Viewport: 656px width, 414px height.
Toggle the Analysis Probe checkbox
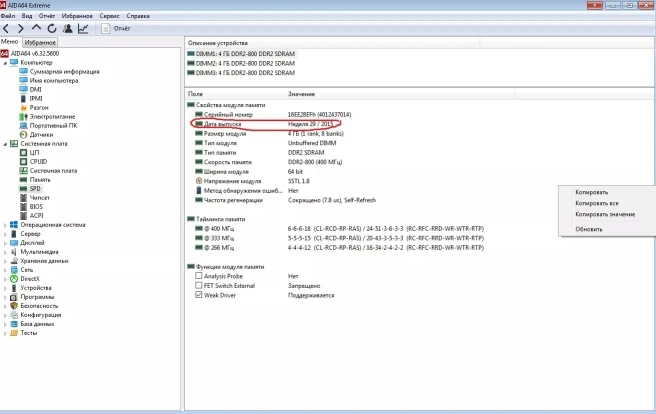[x=199, y=276]
